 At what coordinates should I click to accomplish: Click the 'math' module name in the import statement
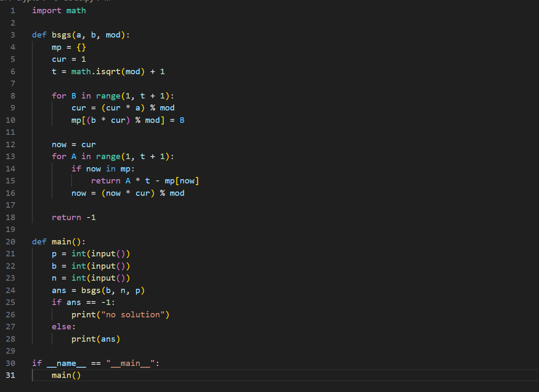point(76,11)
